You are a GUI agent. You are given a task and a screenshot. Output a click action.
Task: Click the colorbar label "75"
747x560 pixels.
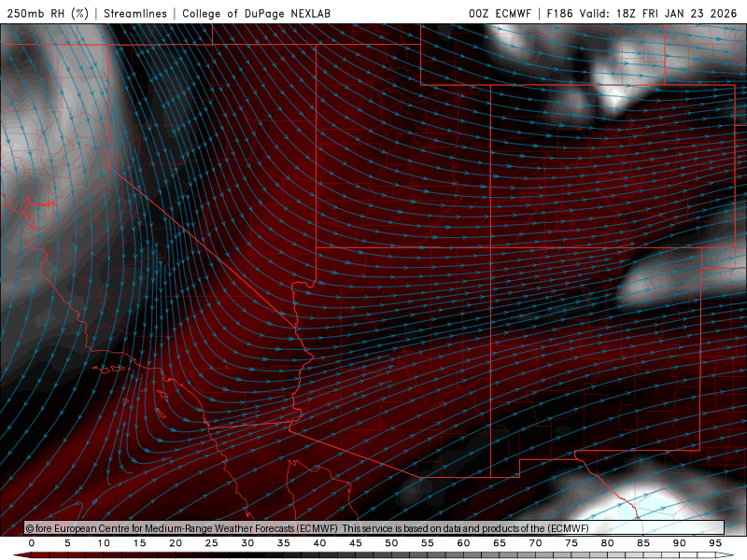(x=571, y=543)
